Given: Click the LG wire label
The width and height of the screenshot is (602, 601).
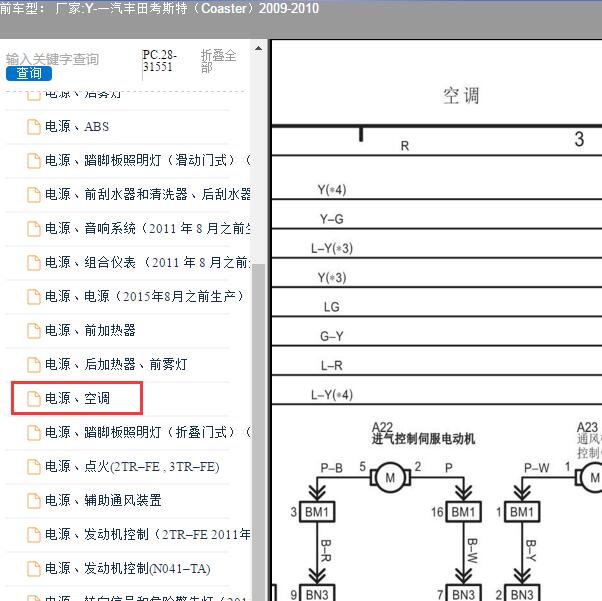Looking at the screenshot, I should [332, 307].
